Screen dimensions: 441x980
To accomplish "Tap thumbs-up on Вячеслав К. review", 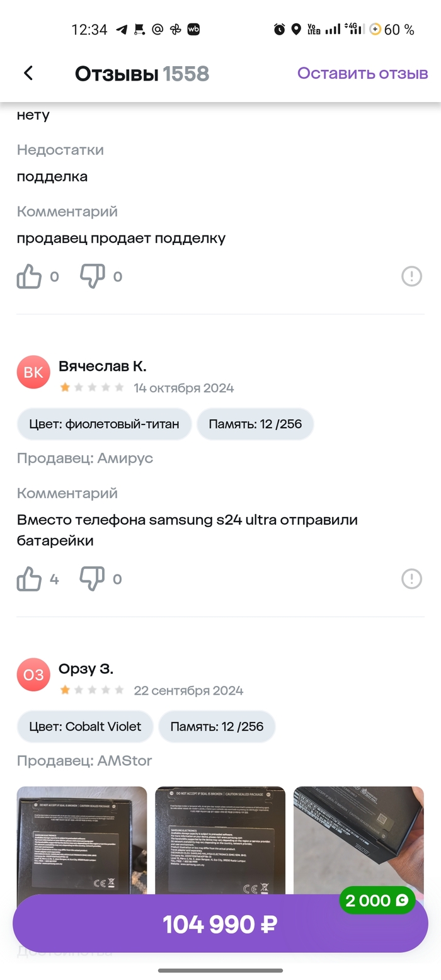I will pos(30,579).
